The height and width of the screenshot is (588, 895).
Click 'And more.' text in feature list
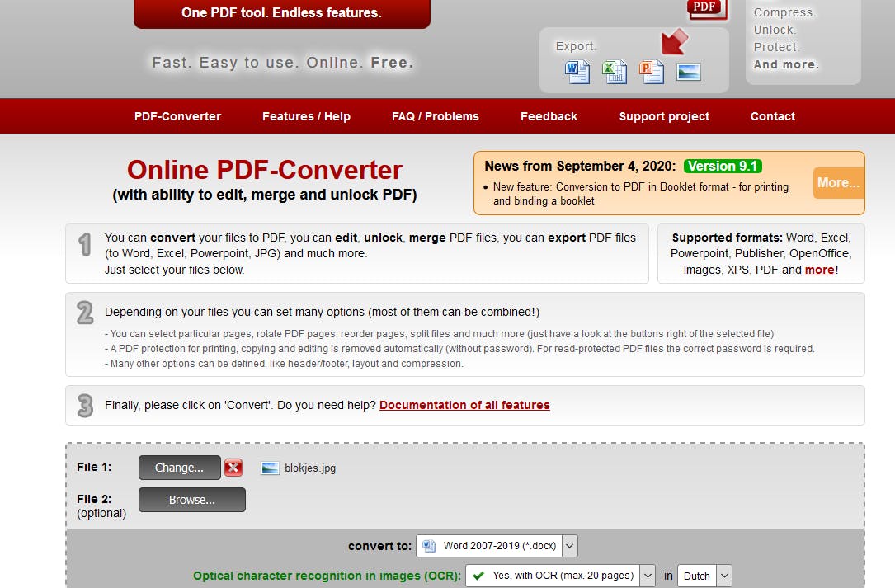coord(786,64)
